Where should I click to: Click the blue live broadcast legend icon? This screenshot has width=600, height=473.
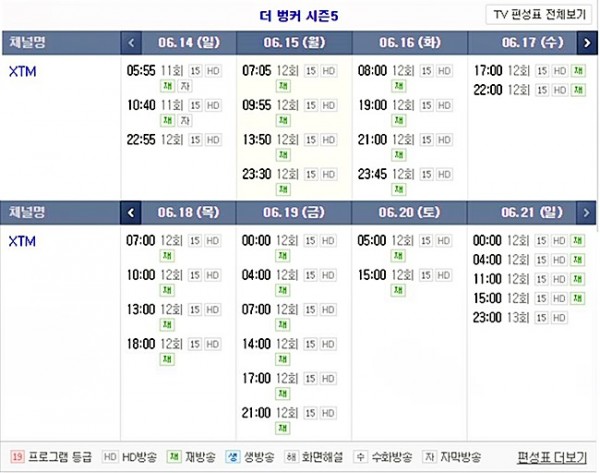232,457
